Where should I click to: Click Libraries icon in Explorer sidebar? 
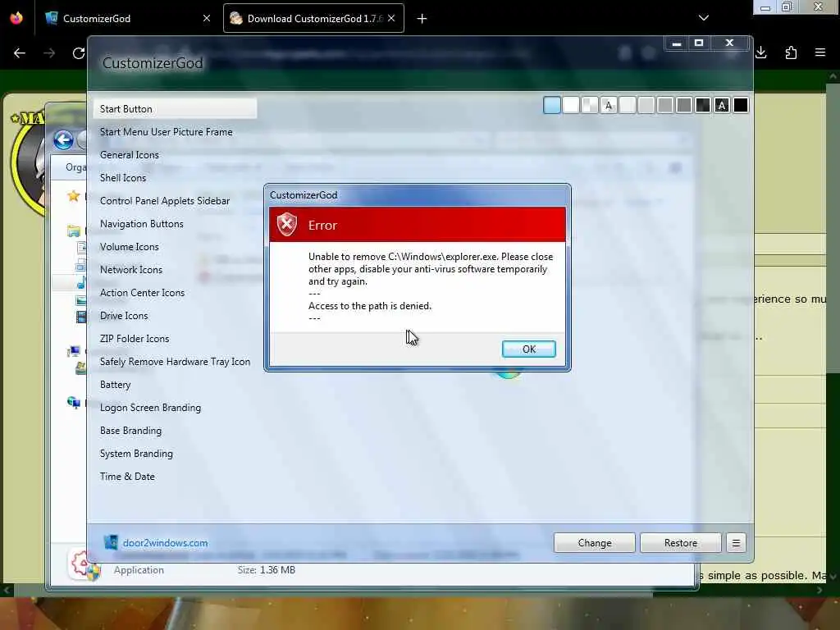73,231
